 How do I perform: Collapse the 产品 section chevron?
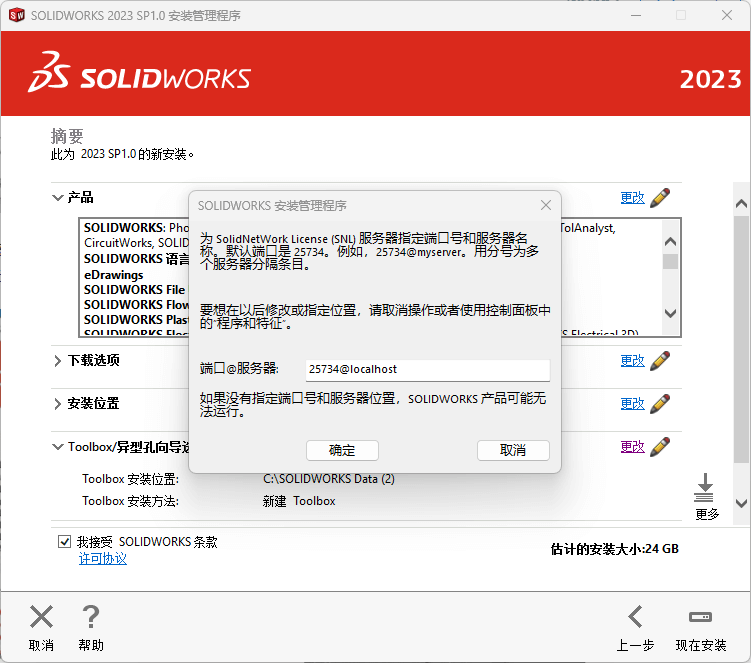pyautogui.click(x=57, y=197)
